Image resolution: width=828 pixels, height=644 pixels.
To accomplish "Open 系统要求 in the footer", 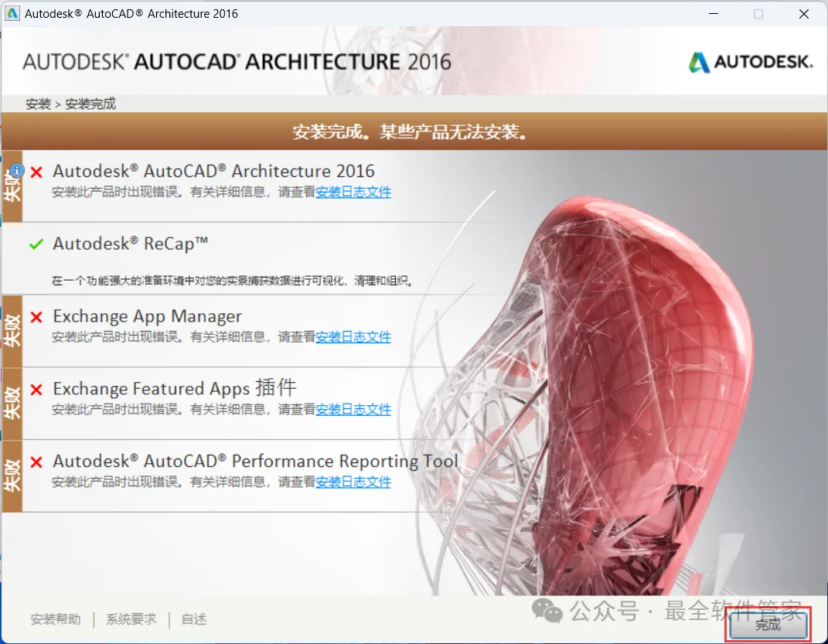I will coord(131,619).
